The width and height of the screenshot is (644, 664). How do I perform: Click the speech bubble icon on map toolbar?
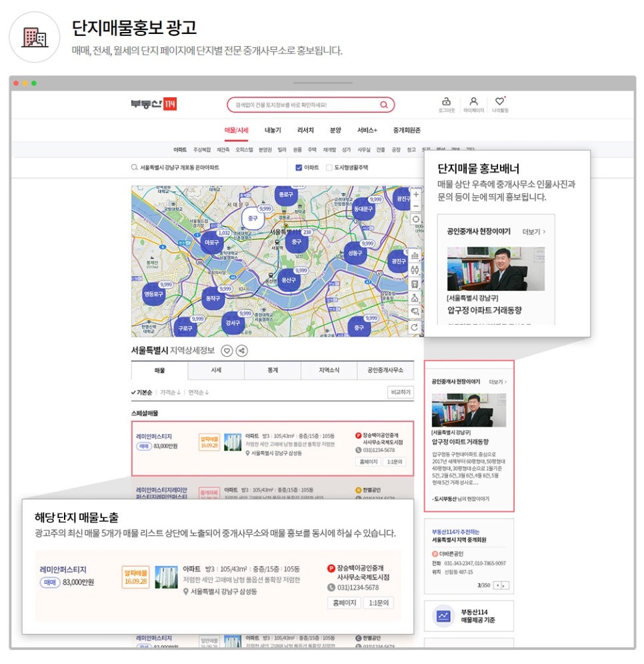point(415,312)
